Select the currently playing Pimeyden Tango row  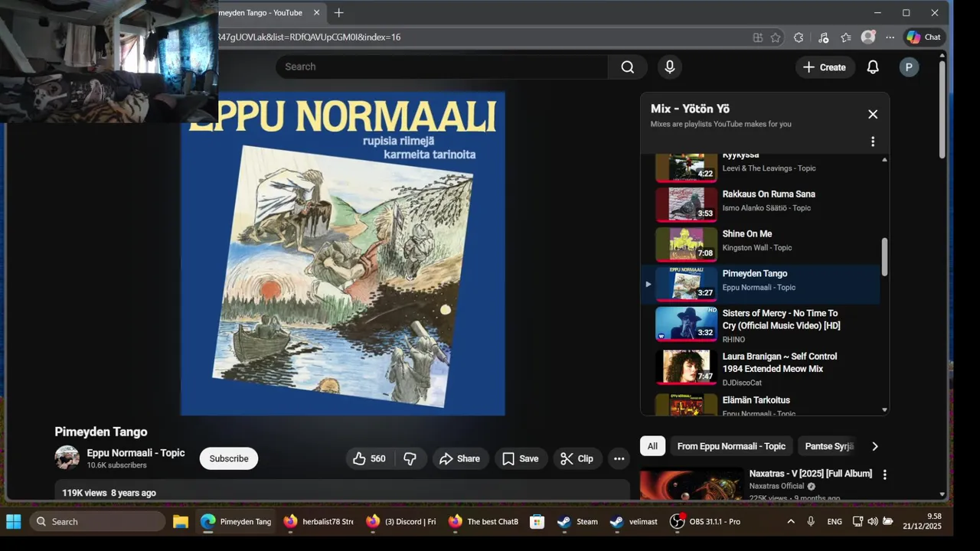click(x=760, y=284)
